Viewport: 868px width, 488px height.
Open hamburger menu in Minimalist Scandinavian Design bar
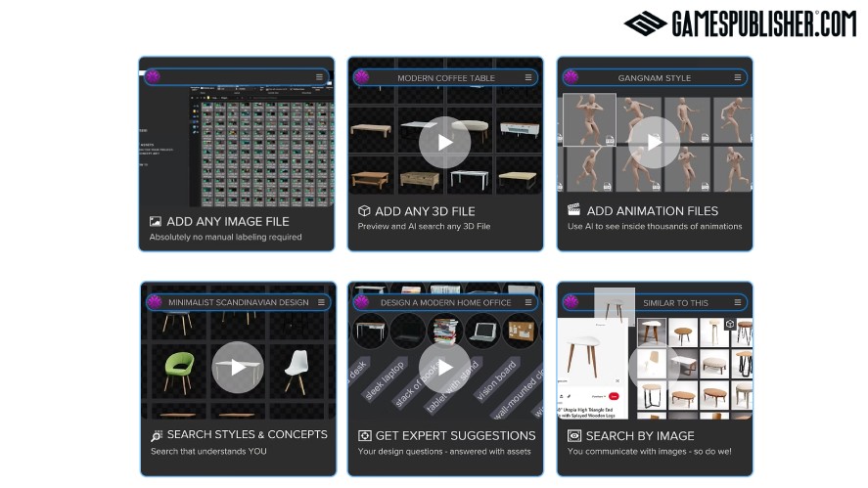pyautogui.click(x=321, y=302)
